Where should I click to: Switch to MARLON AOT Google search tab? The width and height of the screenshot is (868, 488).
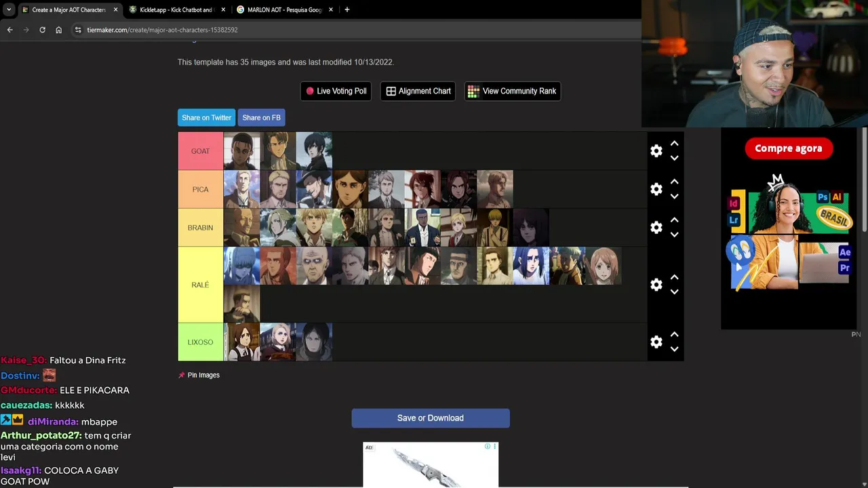coord(284,9)
